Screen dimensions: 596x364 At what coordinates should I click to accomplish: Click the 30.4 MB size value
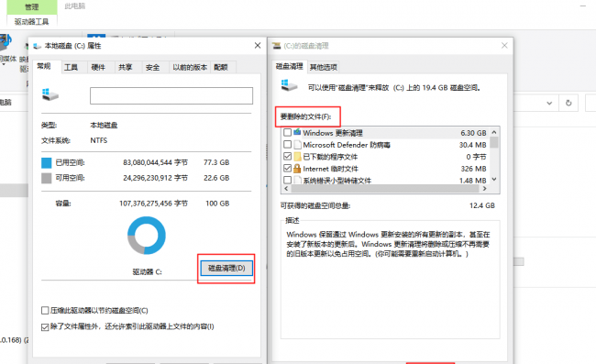[x=472, y=145]
